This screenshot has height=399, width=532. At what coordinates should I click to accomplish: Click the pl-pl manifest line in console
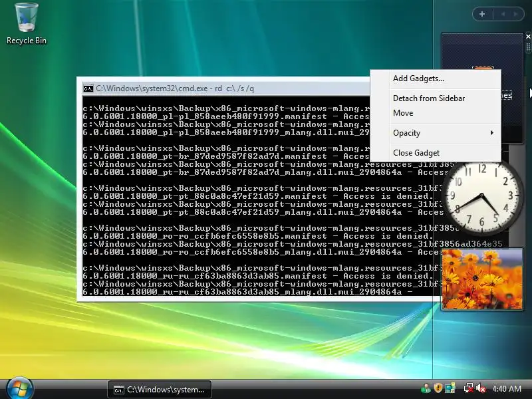pyautogui.click(x=226, y=117)
